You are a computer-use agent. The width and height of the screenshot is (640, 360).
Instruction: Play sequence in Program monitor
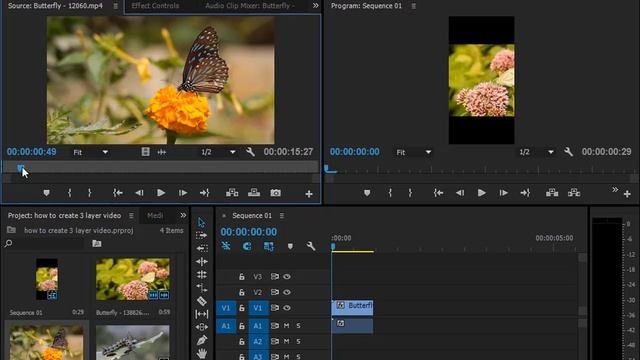coord(482,193)
